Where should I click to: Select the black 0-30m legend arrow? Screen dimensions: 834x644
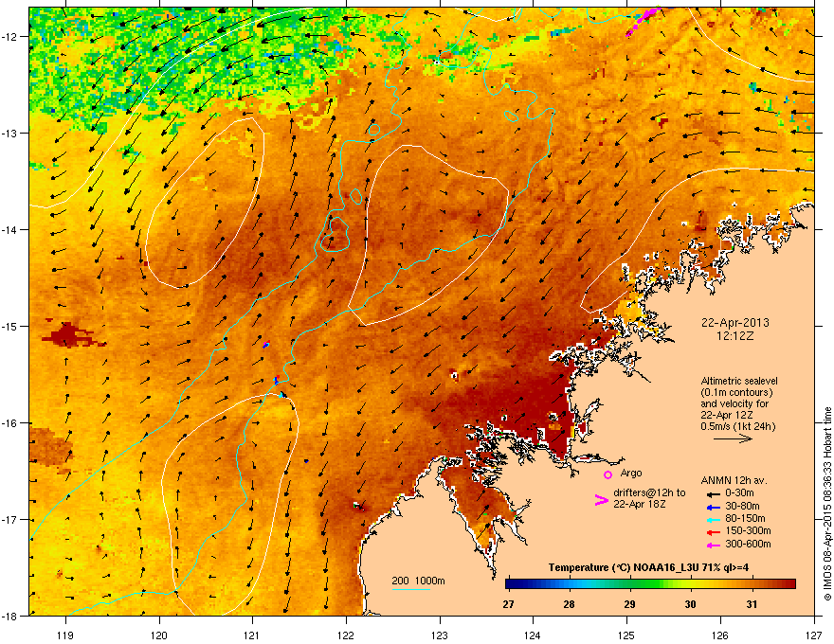tap(713, 494)
